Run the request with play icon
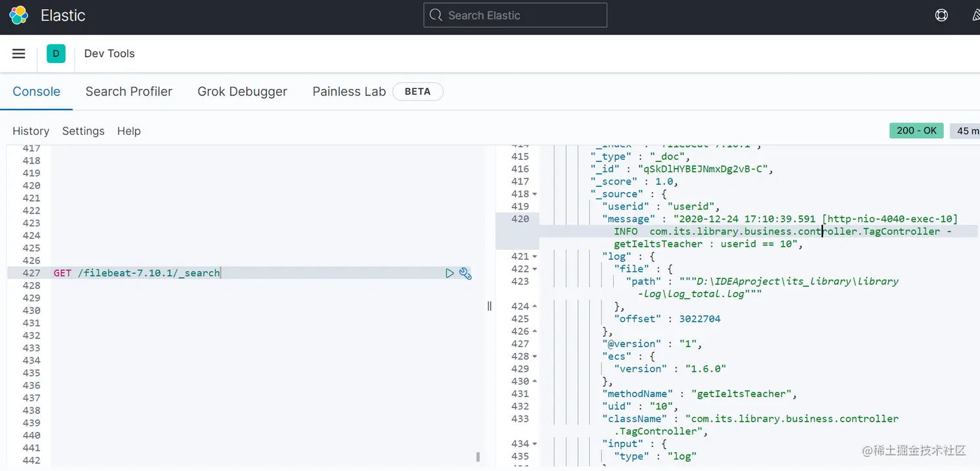Viewport: 980px width, 471px height. [x=450, y=273]
